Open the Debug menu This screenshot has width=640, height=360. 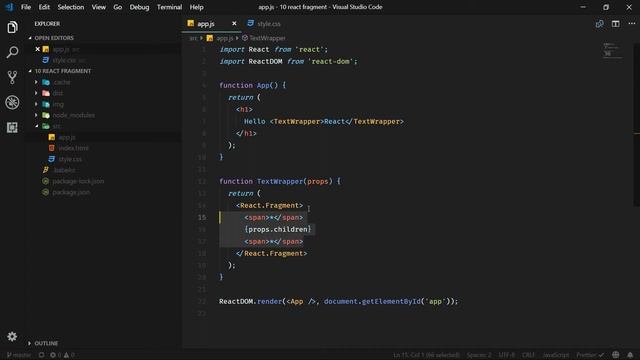[x=139, y=7]
